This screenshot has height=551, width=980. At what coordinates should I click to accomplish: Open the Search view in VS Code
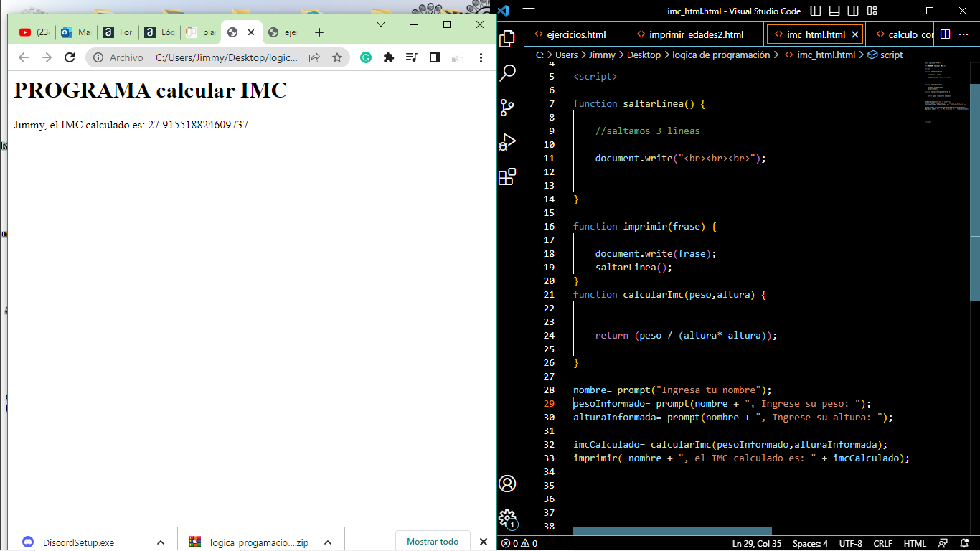pyautogui.click(x=507, y=72)
